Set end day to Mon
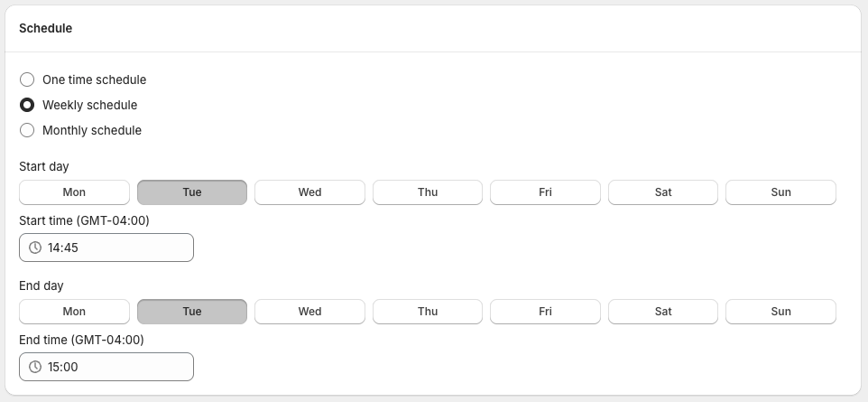 point(74,312)
